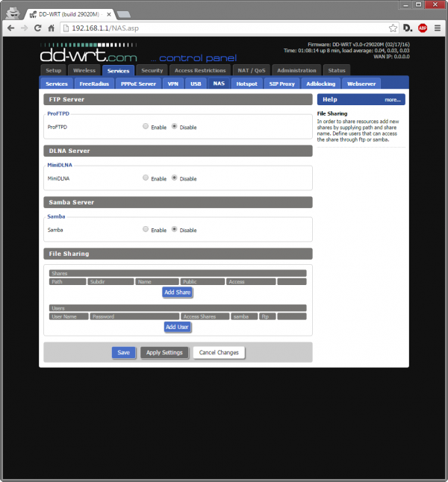Viewport: 448px width, 482px height.
Task: Click the browser back arrow
Action: pyautogui.click(x=10, y=28)
